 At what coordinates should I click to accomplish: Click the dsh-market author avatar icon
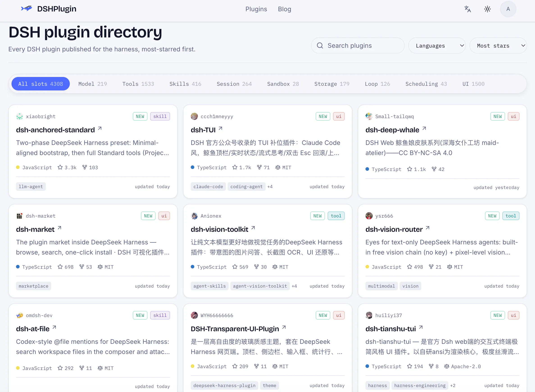[19, 216]
